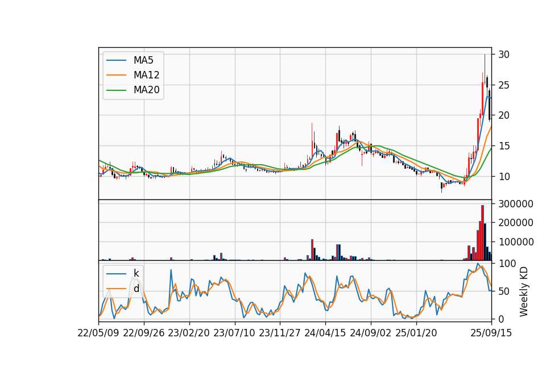Click the price axis label 20
The image size is (546, 392).
pyautogui.click(x=504, y=115)
